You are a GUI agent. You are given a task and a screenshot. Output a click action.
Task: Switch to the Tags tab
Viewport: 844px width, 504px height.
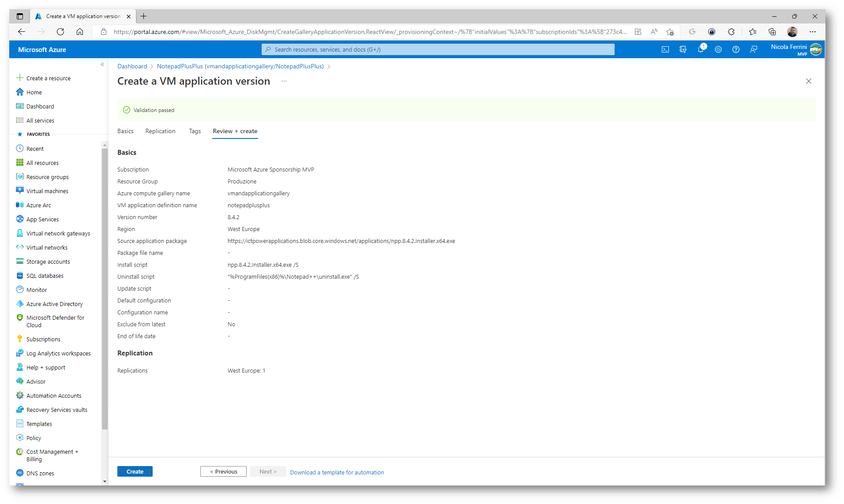click(195, 131)
